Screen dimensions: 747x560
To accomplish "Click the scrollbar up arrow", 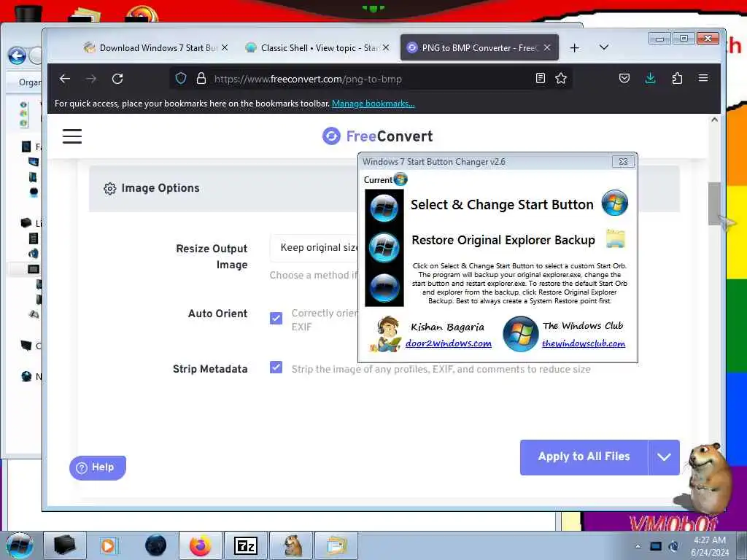I will [x=714, y=120].
